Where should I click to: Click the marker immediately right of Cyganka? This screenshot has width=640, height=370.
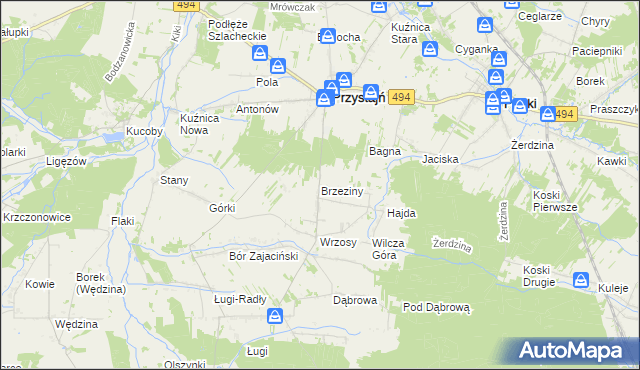tap(499, 59)
